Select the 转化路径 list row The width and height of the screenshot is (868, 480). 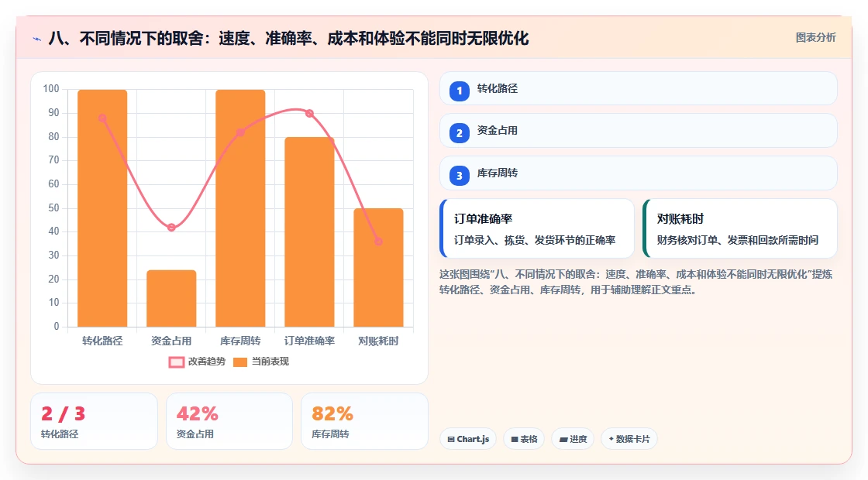[639, 88]
